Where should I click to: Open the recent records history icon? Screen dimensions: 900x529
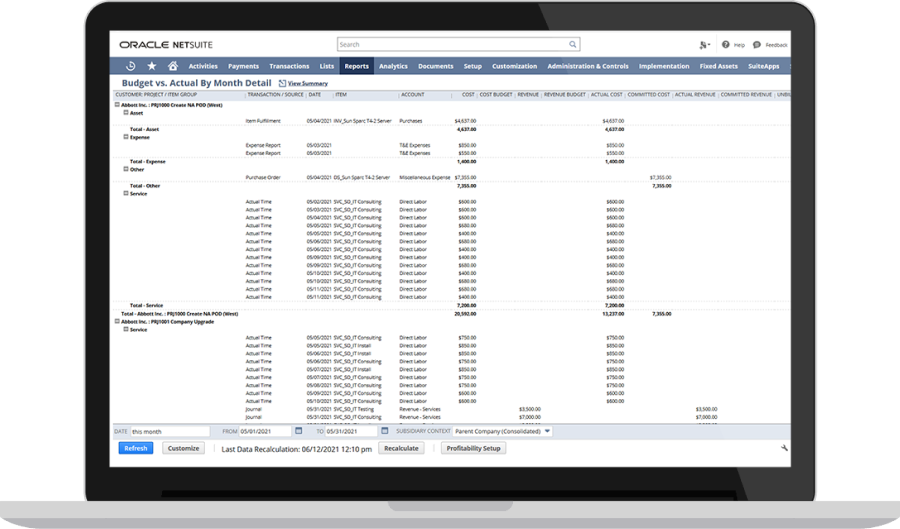click(x=130, y=66)
